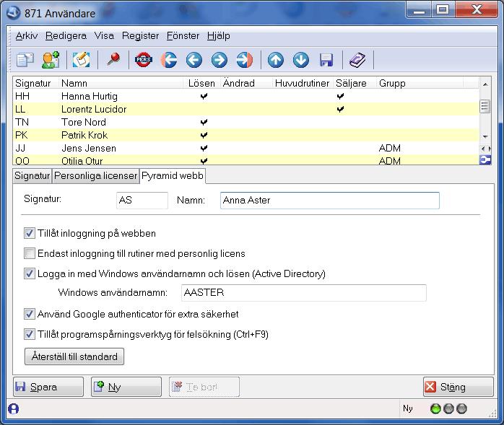The width and height of the screenshot is (504, 425).
Task: Select the Otilia Otur row
Action: pyautogui.click(x=246, y=160)
